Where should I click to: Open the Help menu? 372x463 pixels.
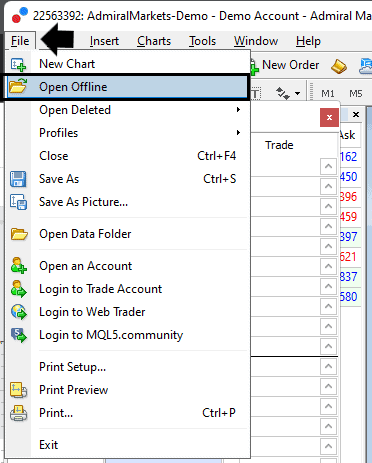(308, 41)
